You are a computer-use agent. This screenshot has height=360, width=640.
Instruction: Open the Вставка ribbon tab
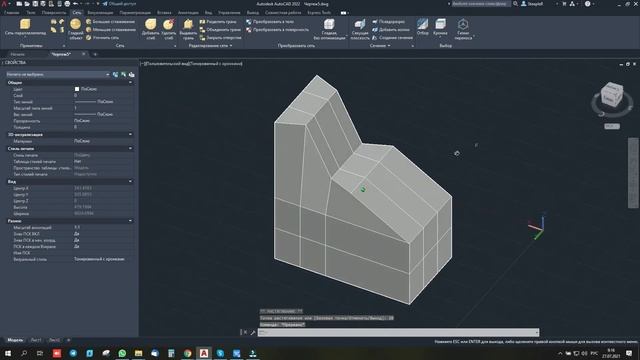pyautogui.click(x=164, y=13)
